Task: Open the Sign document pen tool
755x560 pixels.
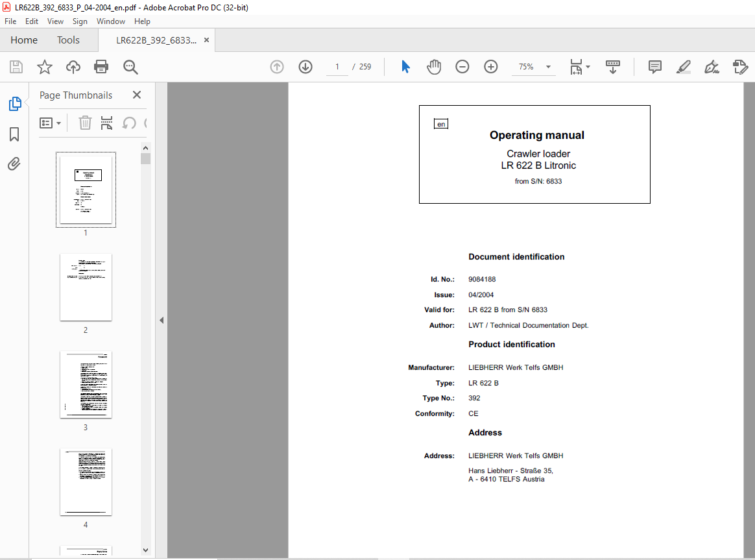Action: pos(712,67)
